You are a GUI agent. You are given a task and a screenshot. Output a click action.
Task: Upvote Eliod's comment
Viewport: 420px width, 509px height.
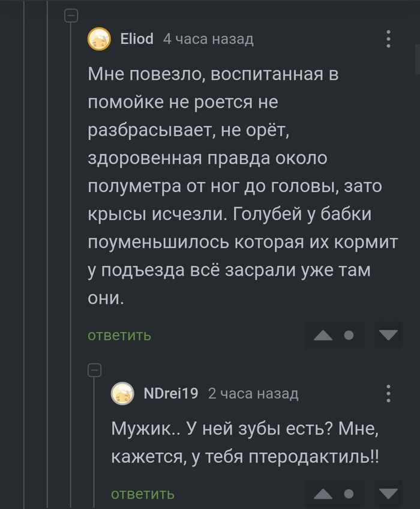coord(323,336)
